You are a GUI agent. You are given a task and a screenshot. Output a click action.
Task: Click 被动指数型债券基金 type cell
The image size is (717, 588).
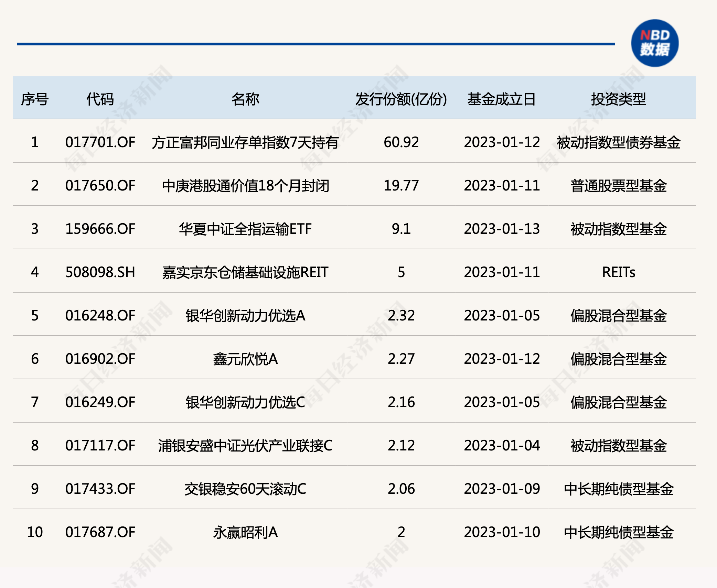pos(618,142)
